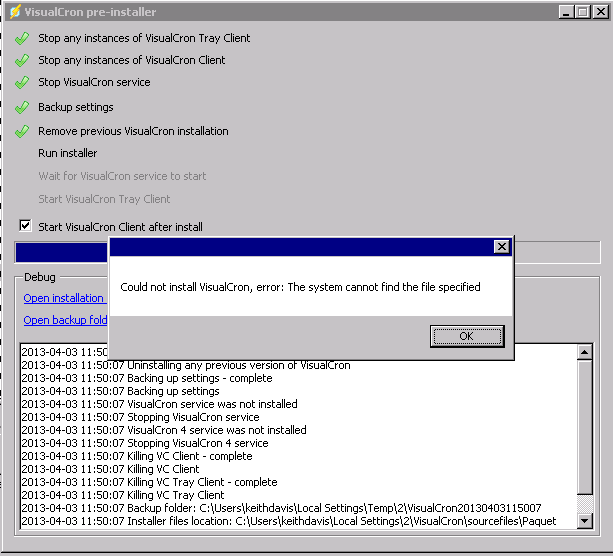Select the 'Run installer' step label

[68, 153]
